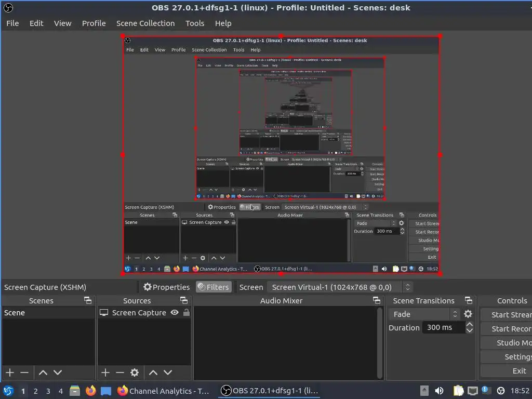Move source up in list
Image resolution: width=532 pixels, height=399 pixels.
point(153,373)
